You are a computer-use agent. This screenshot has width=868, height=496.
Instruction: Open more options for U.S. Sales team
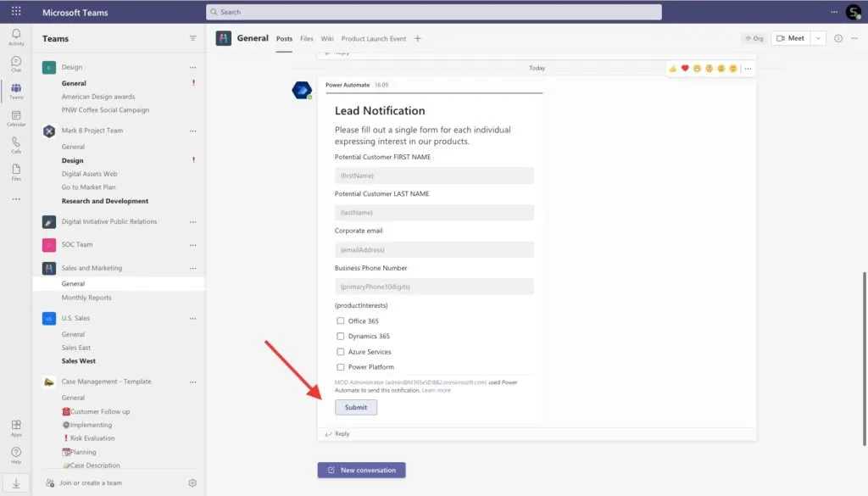[192, 318]
